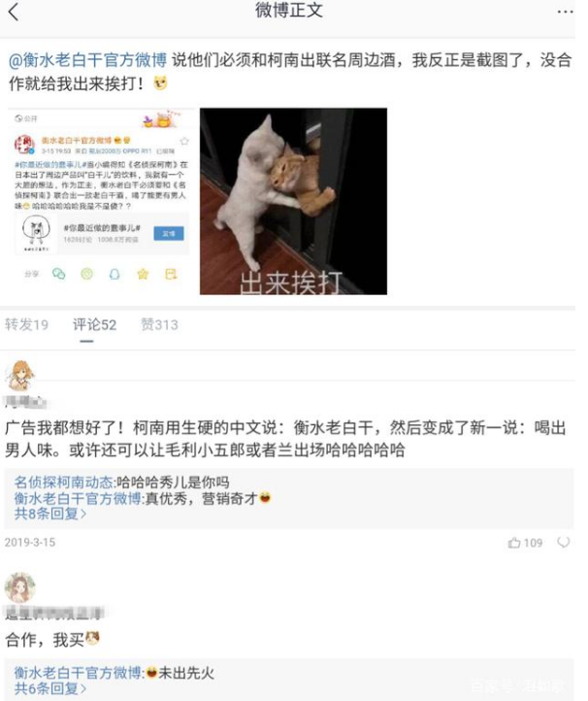Switch to the 赞313 likes tab
This screenshot has width=588, height=701.
(159, 324)
